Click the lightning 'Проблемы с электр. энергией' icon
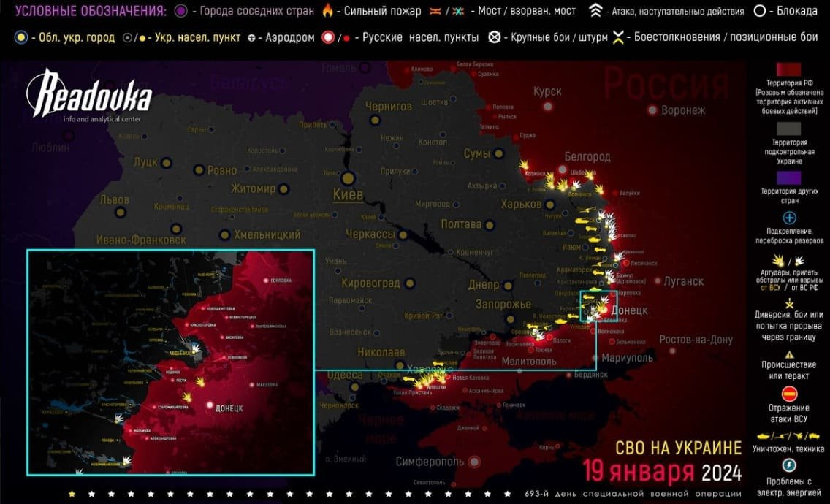 [x=789, y=465]
